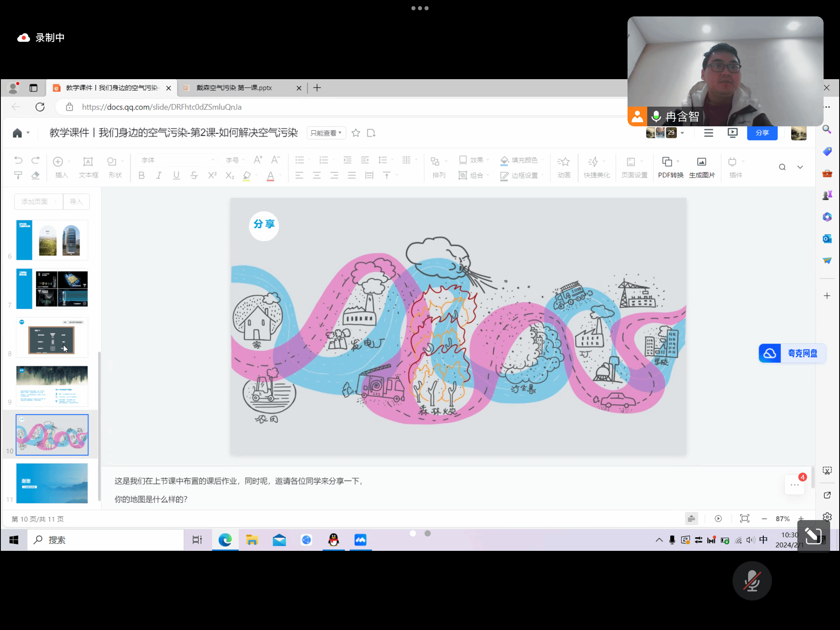Select slide 9 thumbnail
Viewport: 840px width, 630px height.
tap(52, 386)
